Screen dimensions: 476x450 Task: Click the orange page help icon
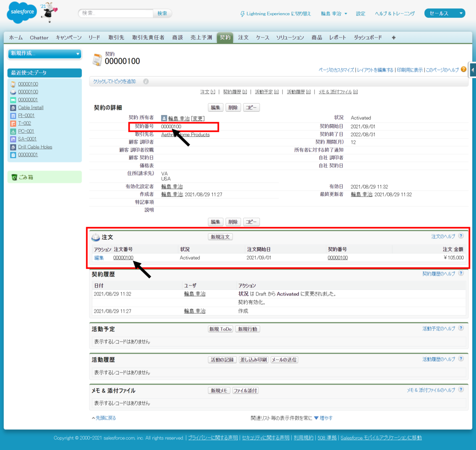coord(463,69)
